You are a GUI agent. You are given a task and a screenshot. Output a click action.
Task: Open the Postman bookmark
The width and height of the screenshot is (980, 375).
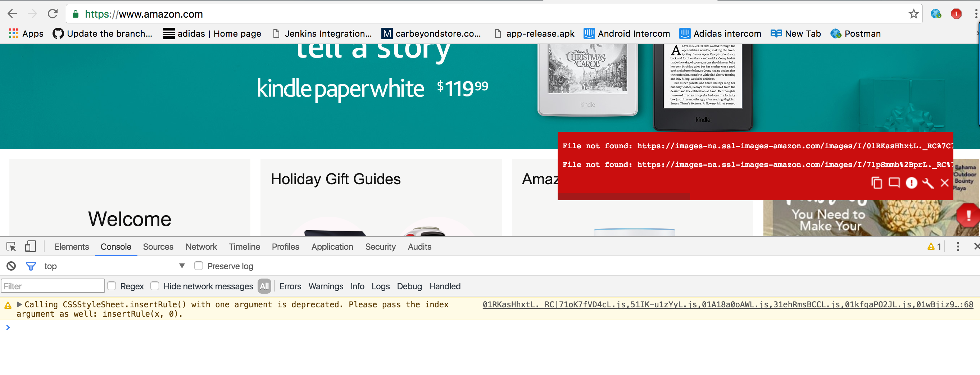tap(855, 33)
